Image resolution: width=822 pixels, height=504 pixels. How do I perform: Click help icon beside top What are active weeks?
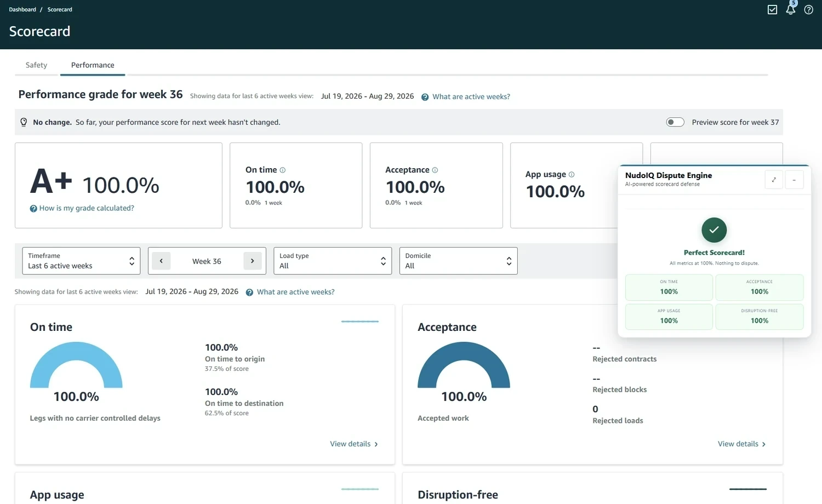click(x=425, y=97)
